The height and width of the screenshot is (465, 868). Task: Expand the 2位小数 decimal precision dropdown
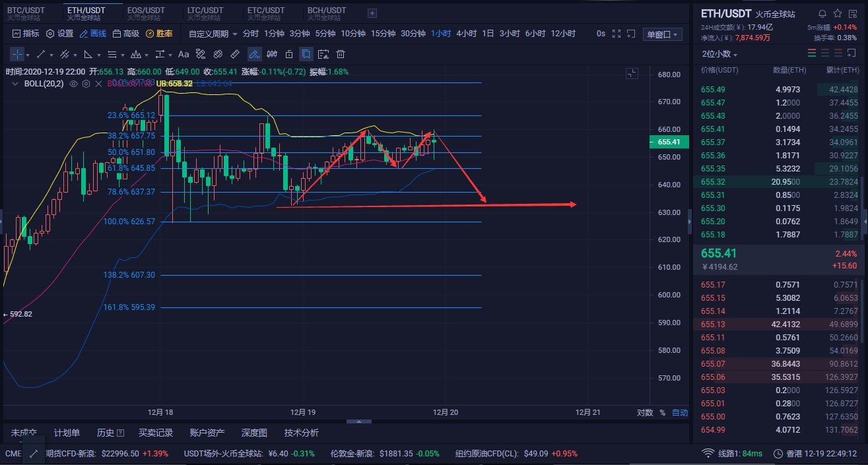pyautogui.click(x=719, y=54)
